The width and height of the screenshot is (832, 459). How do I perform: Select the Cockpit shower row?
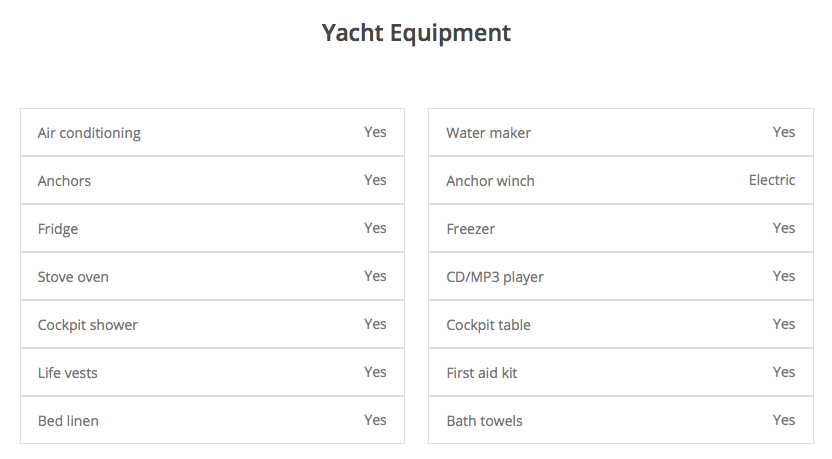pyautogui.click(x=212, y=324)
